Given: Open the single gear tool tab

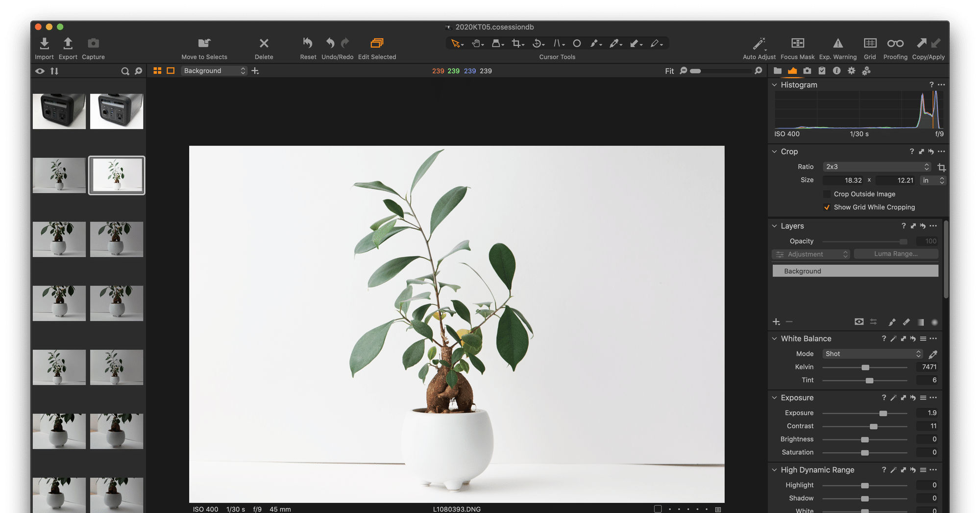Looking at the screenshot, I should [x=852, y=71].
